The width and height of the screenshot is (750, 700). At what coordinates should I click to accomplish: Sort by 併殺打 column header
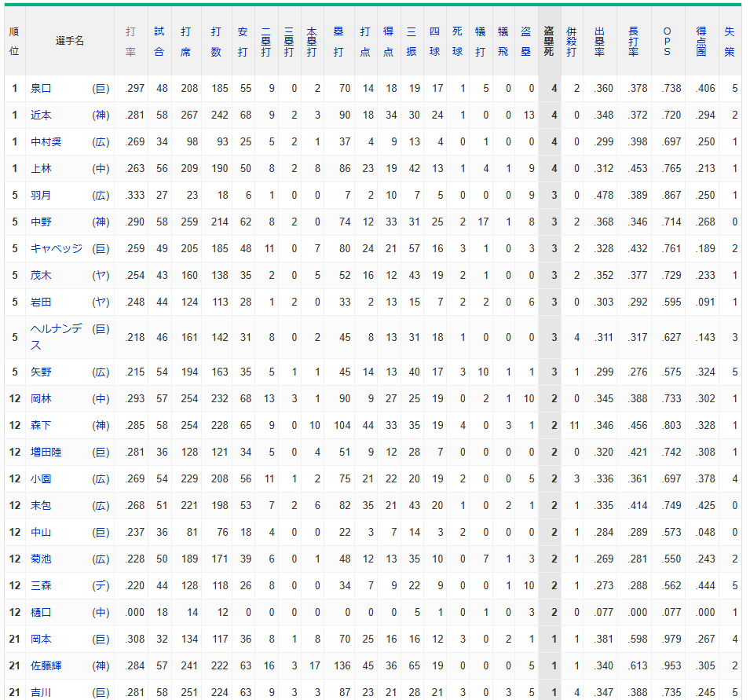pyautogui.click(x=572, y=42)
